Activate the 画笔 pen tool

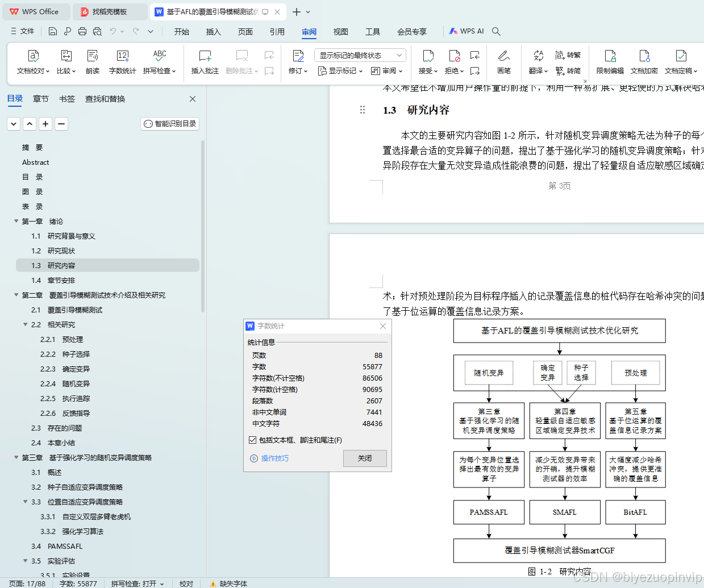point(503,61)
